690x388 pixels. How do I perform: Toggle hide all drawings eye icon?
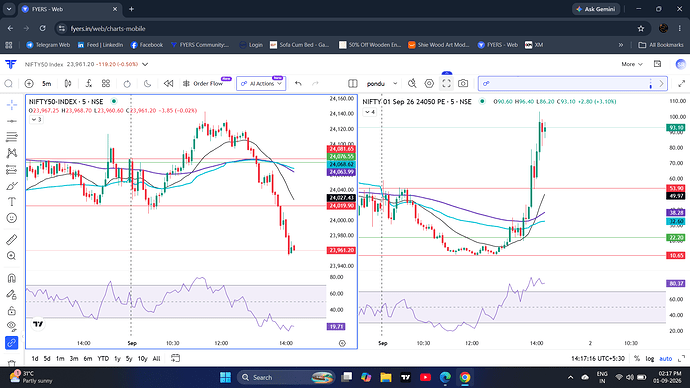point(12,326)
